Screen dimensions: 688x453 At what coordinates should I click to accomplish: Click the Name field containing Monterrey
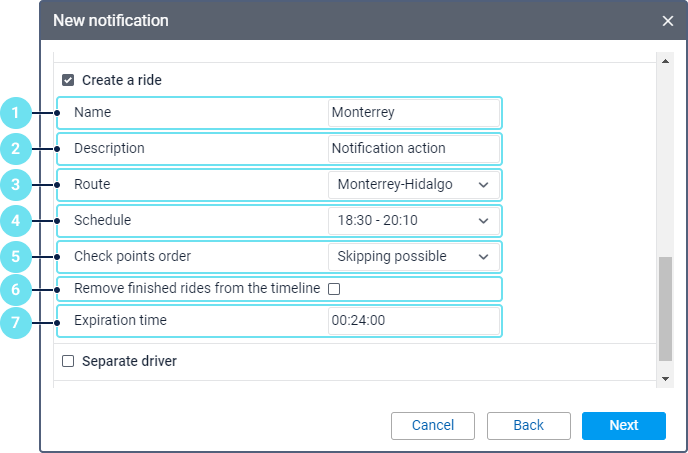[x=413, y=113]
